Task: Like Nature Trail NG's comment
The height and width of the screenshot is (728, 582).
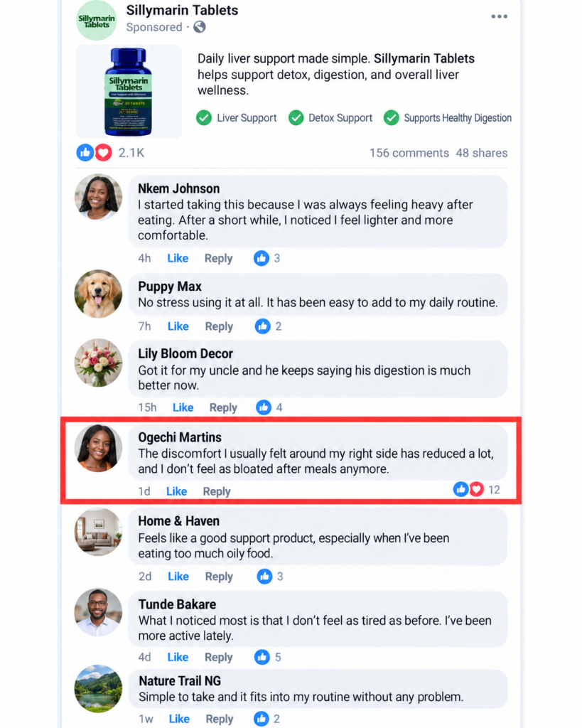Action: (179, 719)
